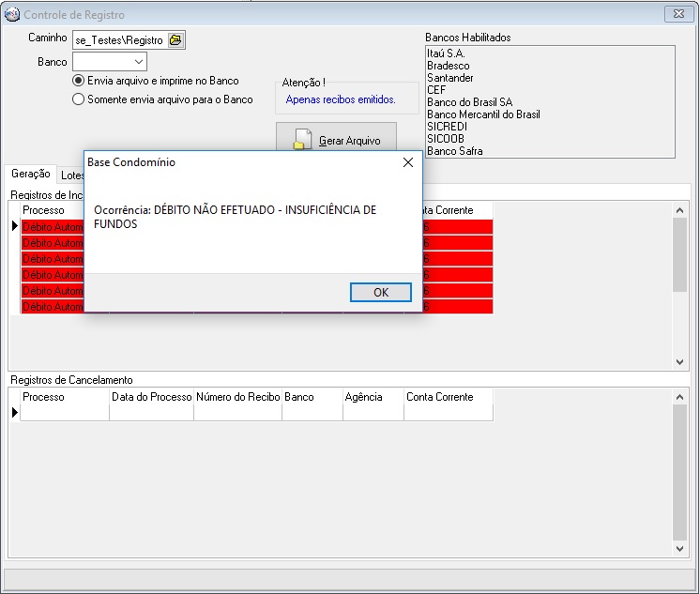Click the folder browse icon next to Caminho
The width and height of the screenshot is (700, 594).
point(175,39)
